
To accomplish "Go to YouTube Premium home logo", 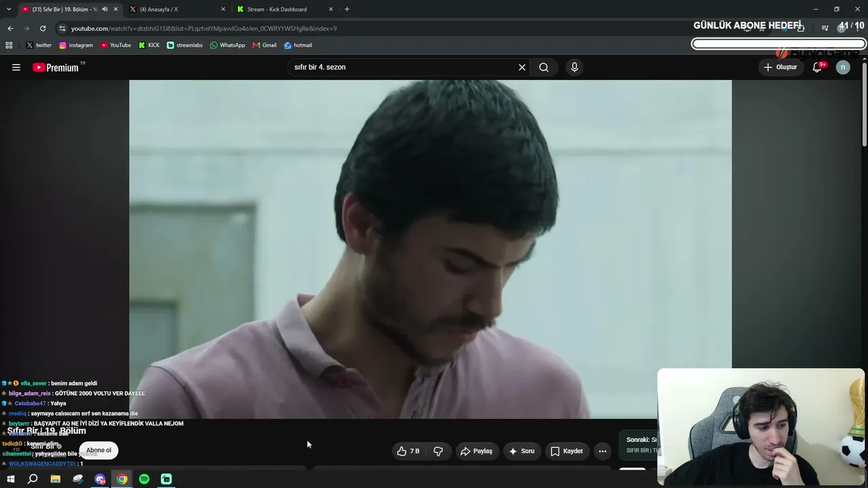I will click(x=56, y=67).
